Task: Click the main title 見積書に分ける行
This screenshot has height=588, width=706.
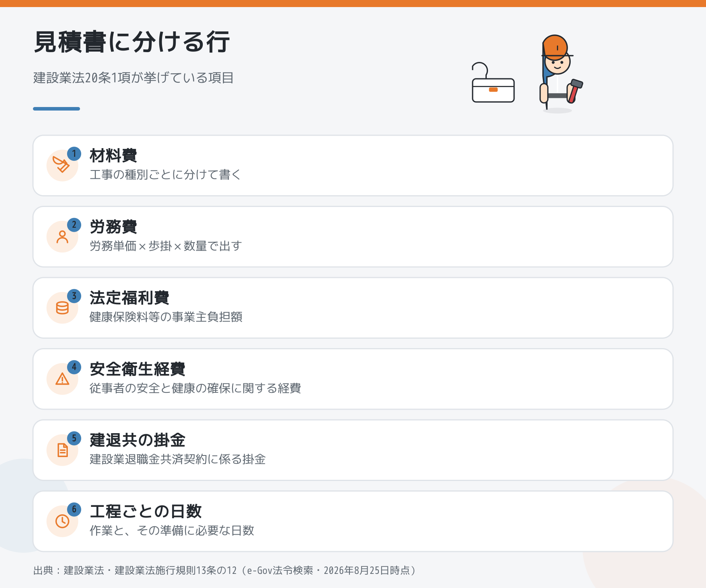Action: (132, 42)
